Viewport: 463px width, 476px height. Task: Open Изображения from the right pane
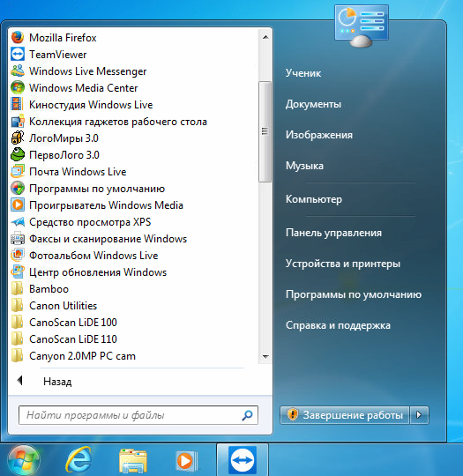tap(319, 135)
